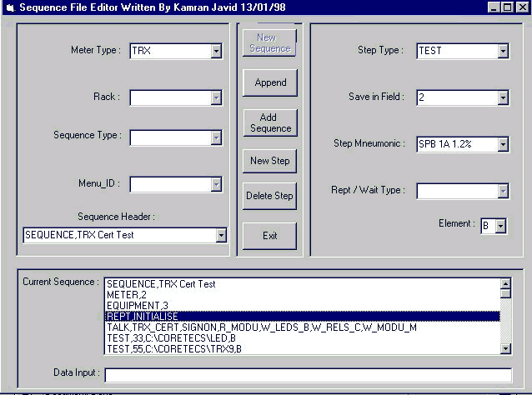Expand the Rack dropdown

(x=216, y=98)
